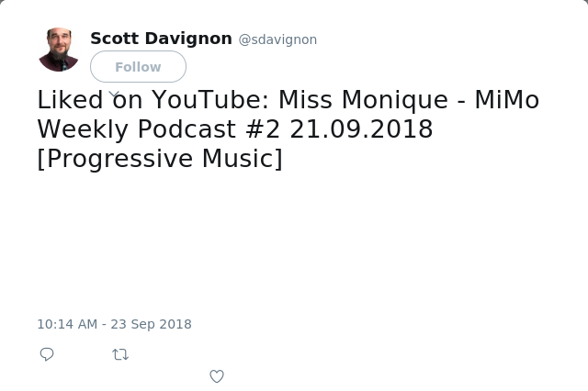Toggle follow state for @sdavignon
Screen dimensions: 588x391
(138, 67)
